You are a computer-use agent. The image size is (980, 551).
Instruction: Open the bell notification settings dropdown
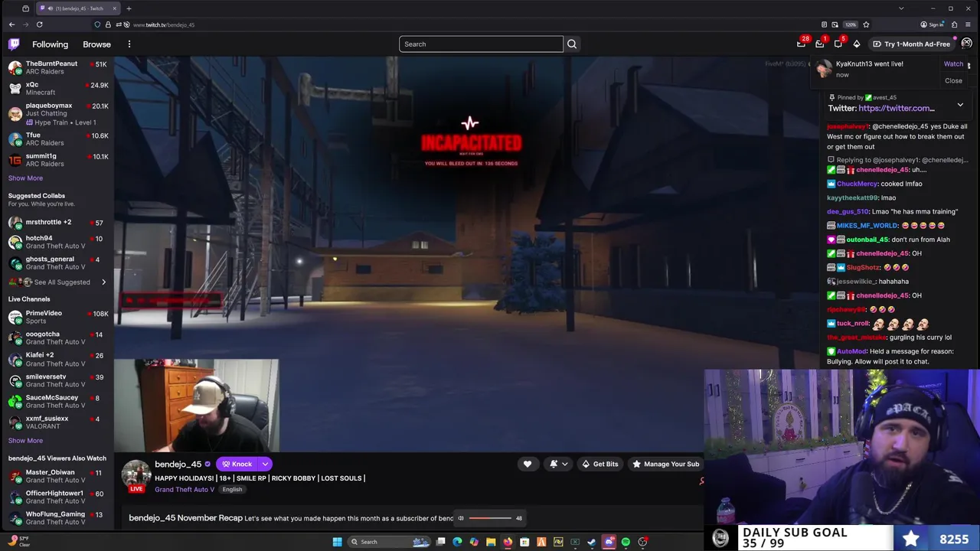[x=558, y=464]
